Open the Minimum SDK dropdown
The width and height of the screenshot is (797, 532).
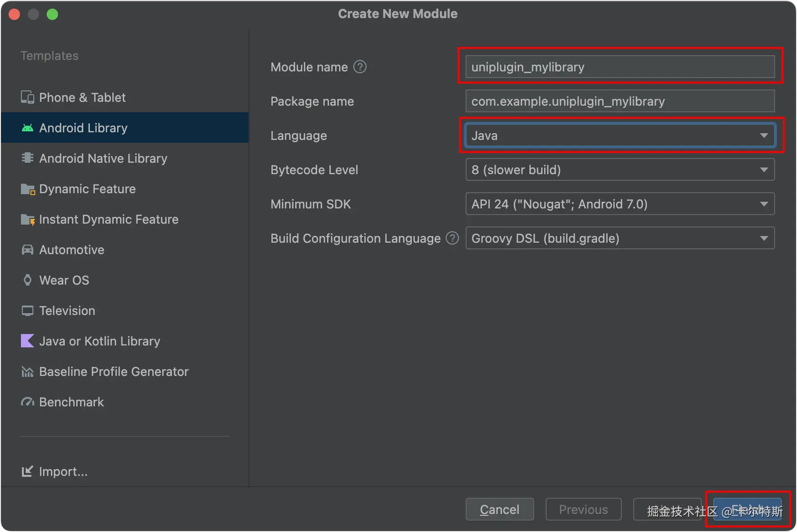tap(620, 204)
